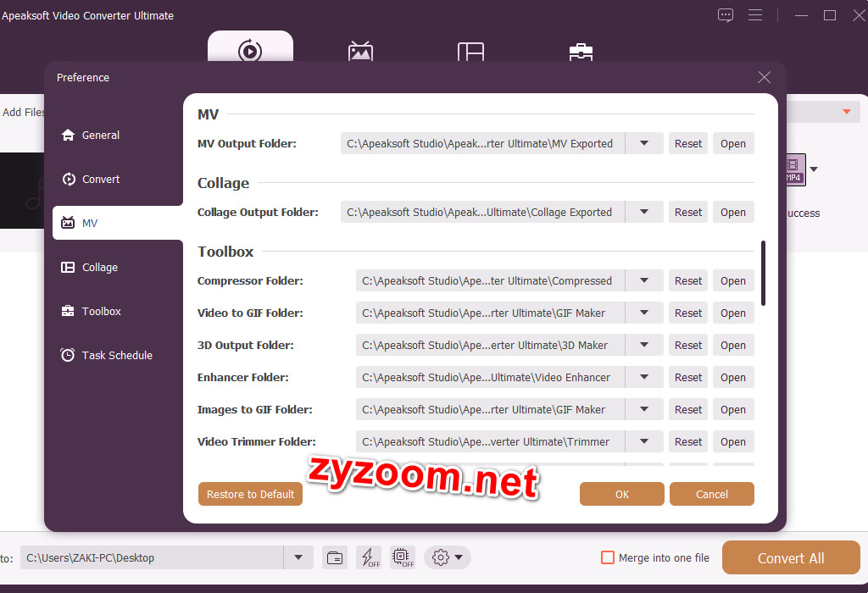
Task: Click the feedback chat icon in title bar
Action: (726, 15)
